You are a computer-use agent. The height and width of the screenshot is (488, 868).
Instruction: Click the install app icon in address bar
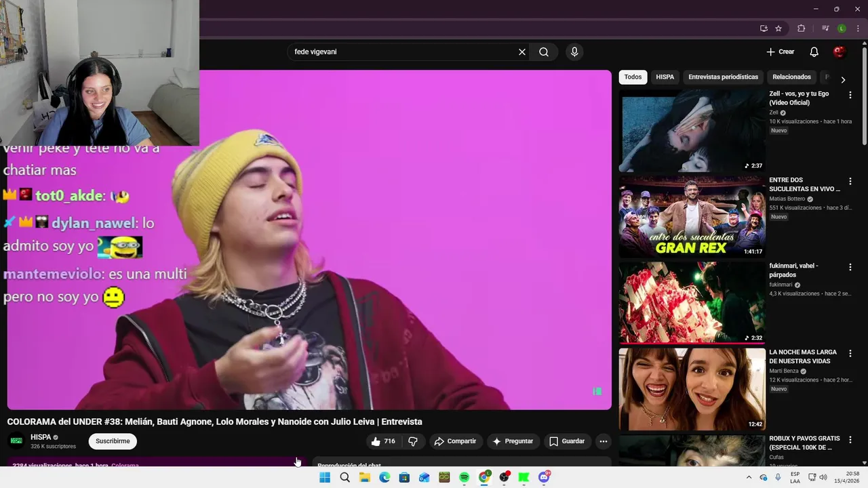[764, 28]
